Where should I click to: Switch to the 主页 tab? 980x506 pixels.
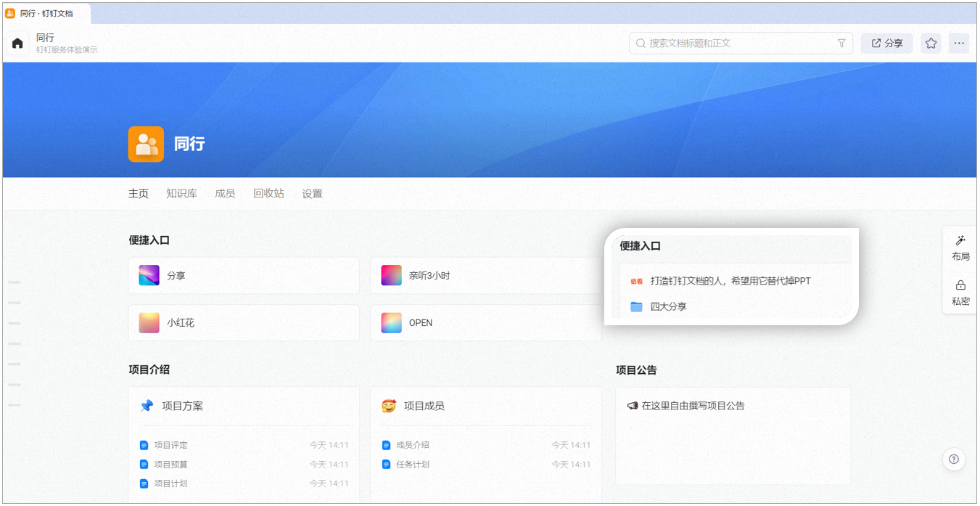coord(139,194)
